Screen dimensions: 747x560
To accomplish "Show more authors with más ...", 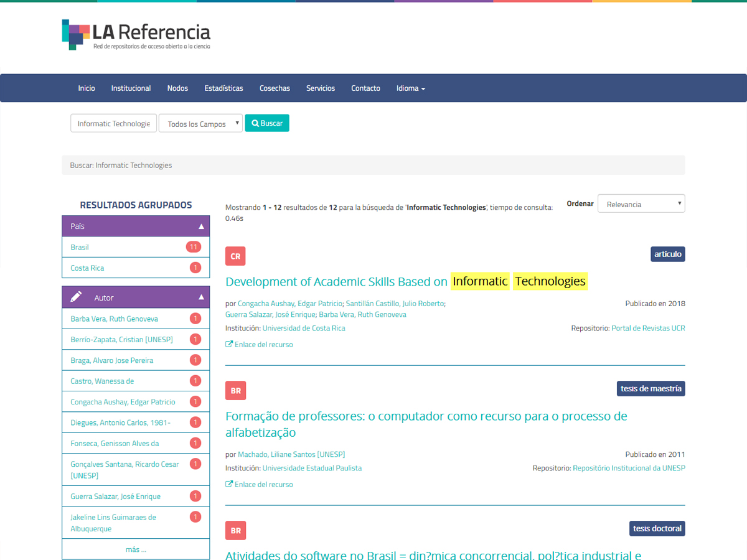I will 136,549.
